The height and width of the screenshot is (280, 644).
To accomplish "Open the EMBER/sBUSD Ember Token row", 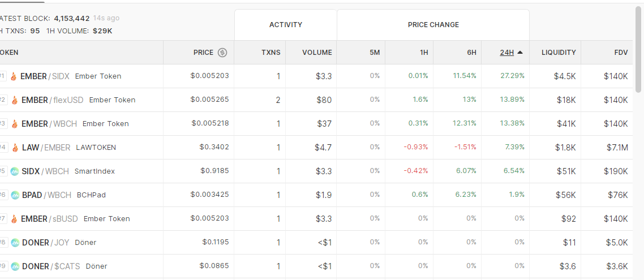I will tap(316, 219).
